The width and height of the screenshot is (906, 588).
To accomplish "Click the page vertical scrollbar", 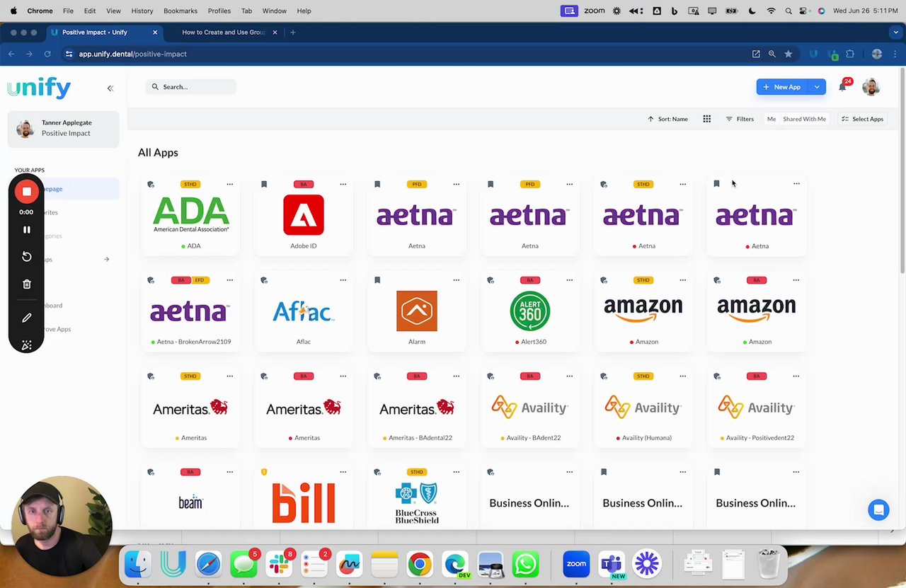I will [902, 170].
